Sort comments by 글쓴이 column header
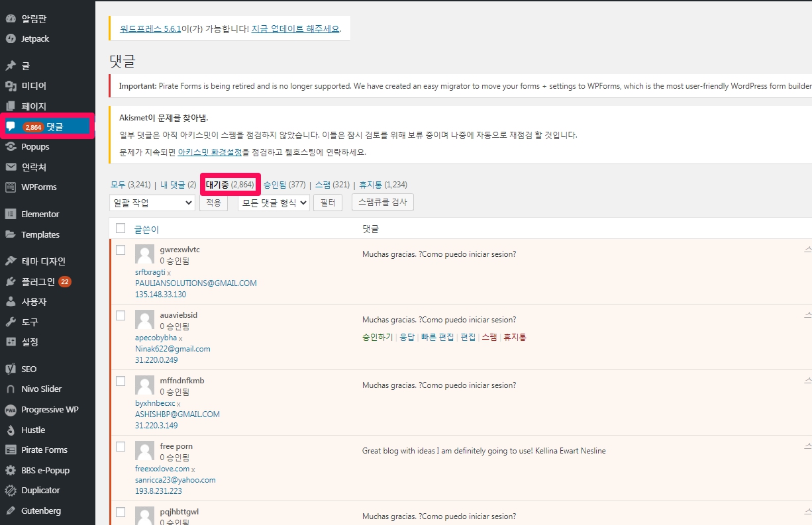The width and height of the screenshot is (812, 525). point(146,229)
